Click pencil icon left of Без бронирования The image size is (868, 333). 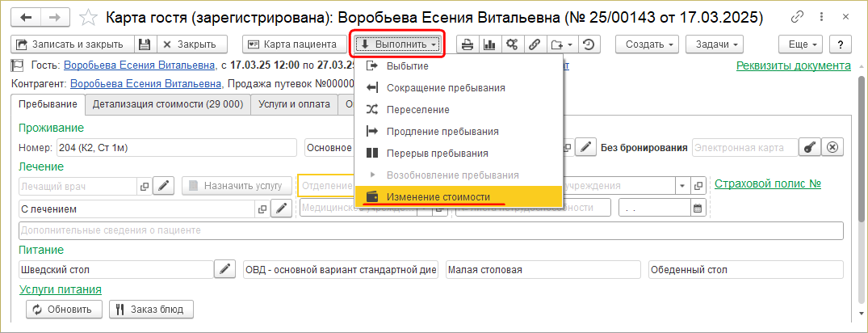[585, 147]
